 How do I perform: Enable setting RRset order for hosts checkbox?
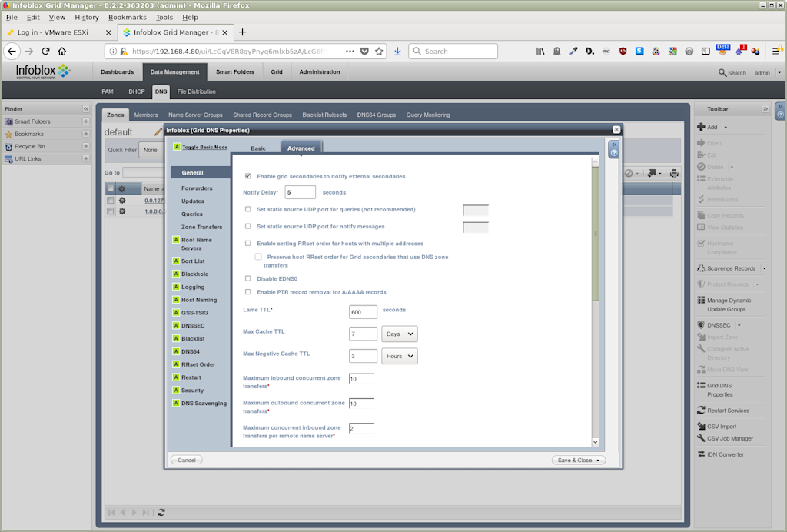(x=248, y=244)
